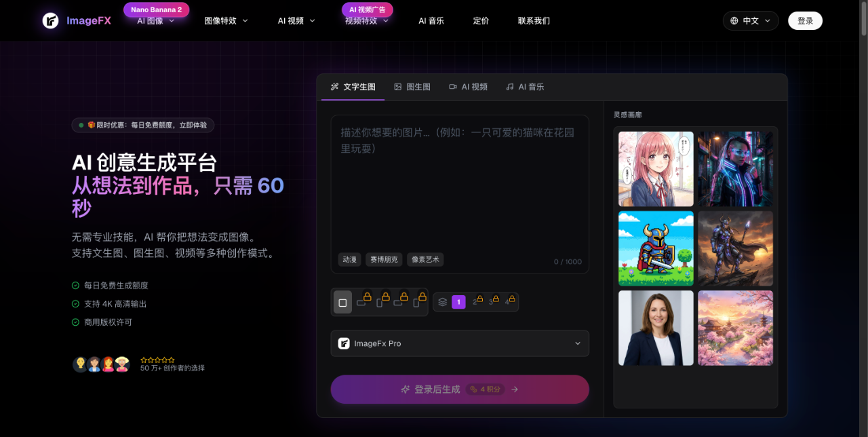Expand the AI 图像 navigation menu
Viewport: 868px width, 437px height.
pyautogui.click(x=155, y=21)
